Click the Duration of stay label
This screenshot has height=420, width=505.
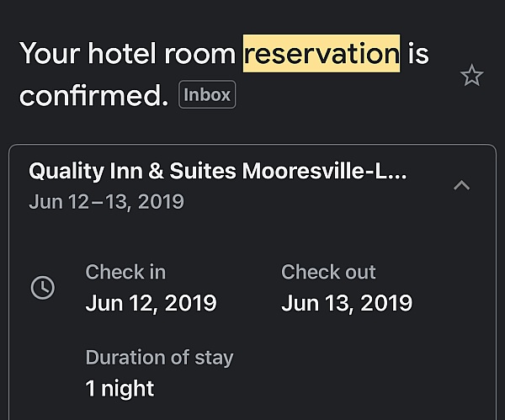coord(159,358)
